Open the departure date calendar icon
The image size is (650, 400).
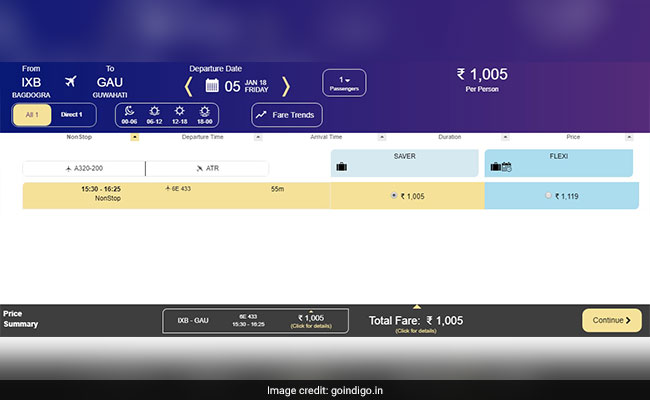212,85
